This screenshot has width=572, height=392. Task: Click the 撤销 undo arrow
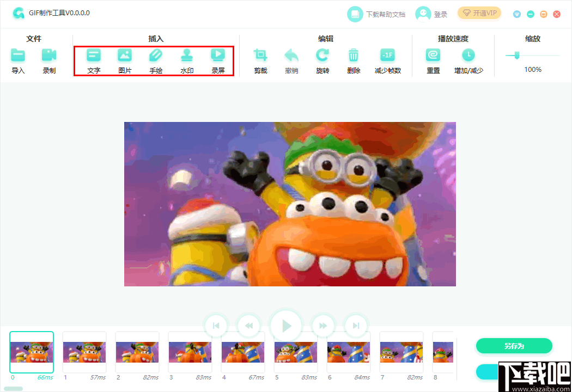(x=291, y=56)
